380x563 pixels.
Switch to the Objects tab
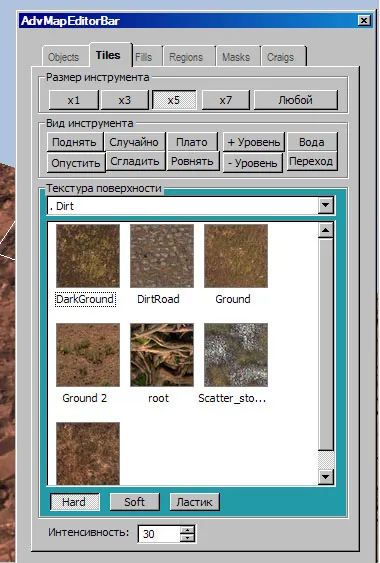click(64, 57)
